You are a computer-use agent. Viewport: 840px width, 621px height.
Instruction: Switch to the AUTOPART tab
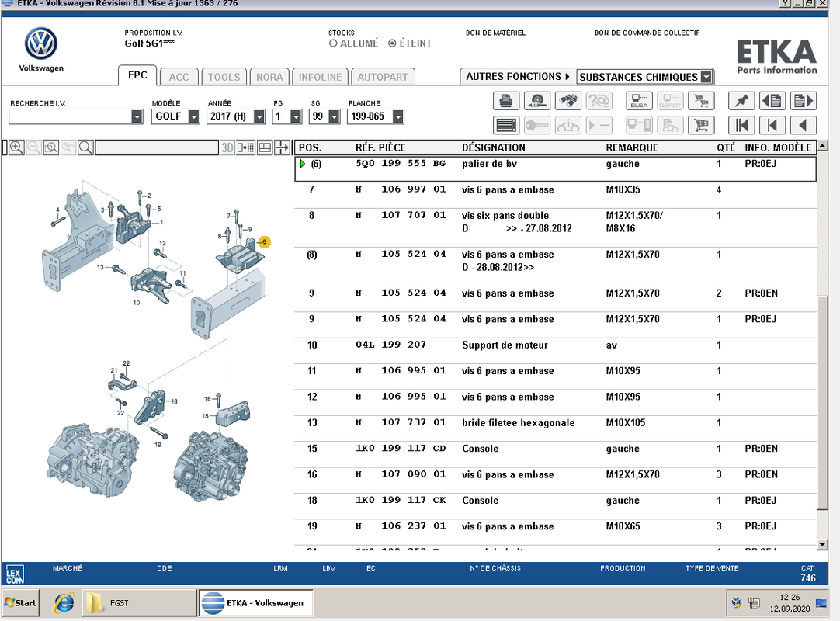(x=383, y=77)
